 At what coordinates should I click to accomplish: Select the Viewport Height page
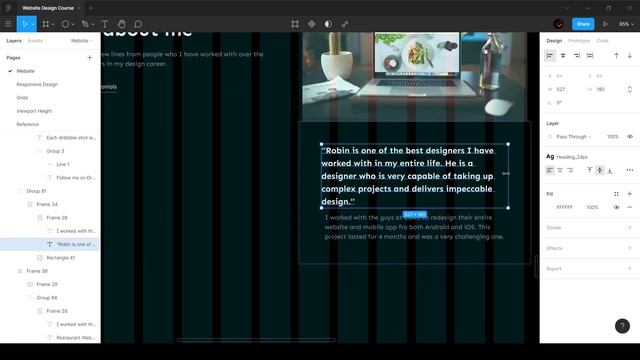(34, 111)
